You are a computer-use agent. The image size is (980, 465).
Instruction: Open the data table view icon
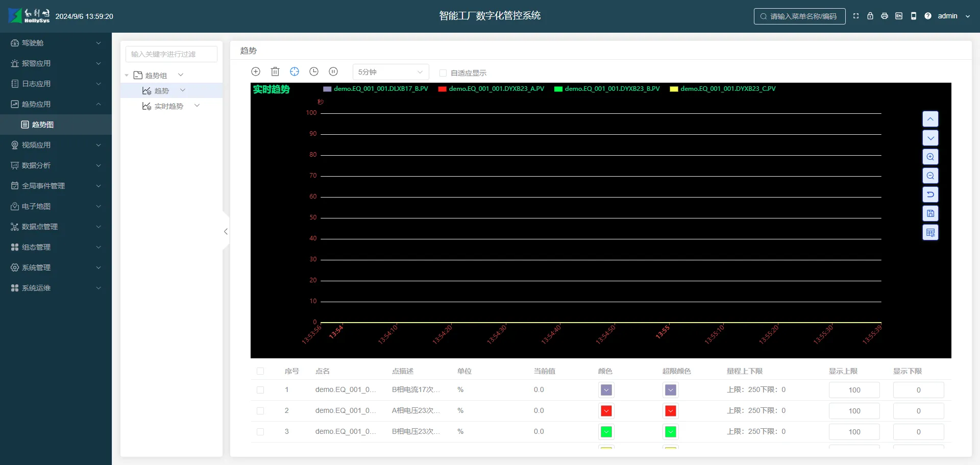[930, 232]
